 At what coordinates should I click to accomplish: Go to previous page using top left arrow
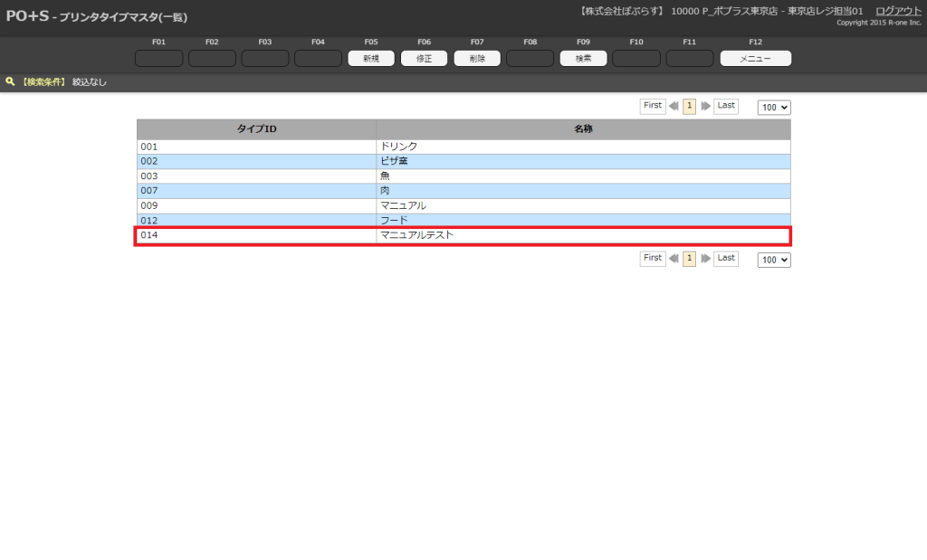tap(674, 107)
